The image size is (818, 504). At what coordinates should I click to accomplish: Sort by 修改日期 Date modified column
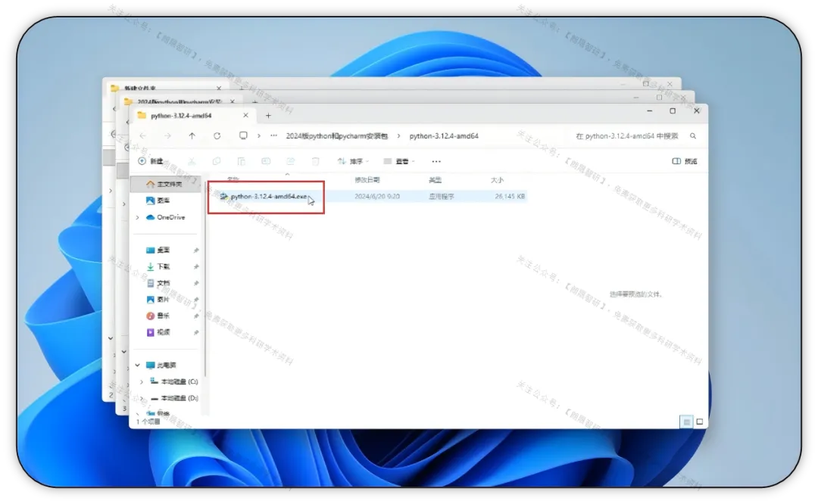(367, 180)
